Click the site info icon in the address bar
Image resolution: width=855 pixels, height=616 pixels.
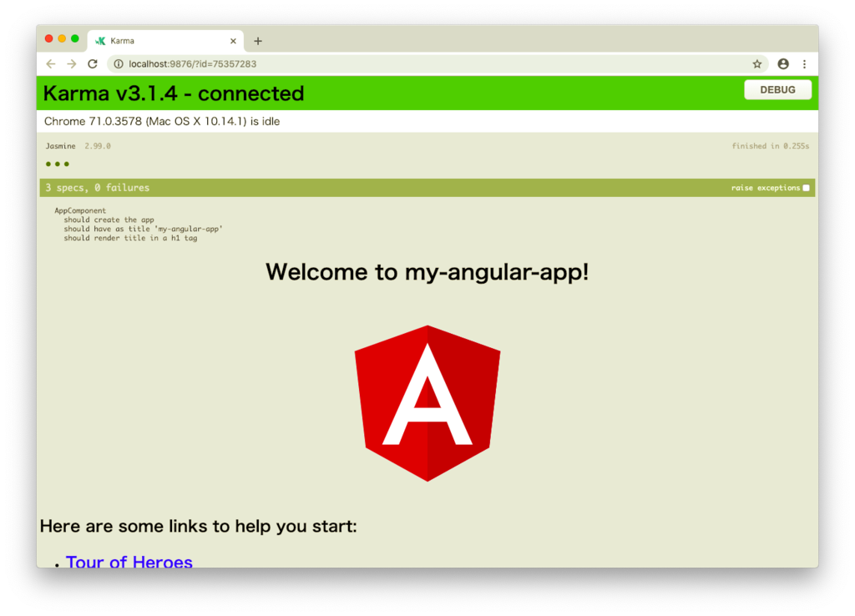point(119,63)
